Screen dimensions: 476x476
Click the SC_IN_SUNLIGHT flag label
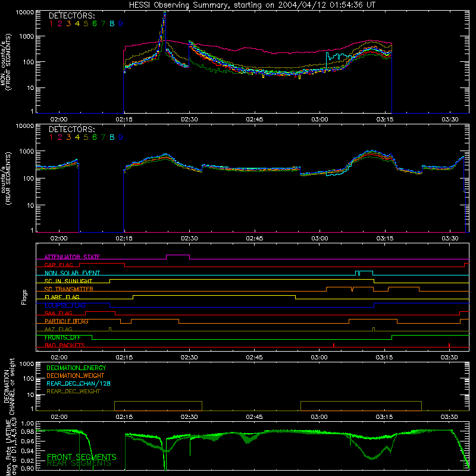[68, 281]
